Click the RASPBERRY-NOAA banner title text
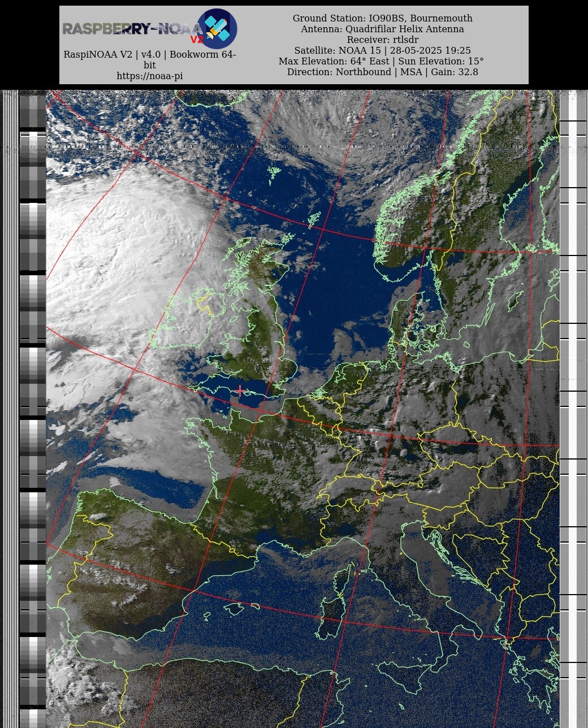This screenshot has width=588, height=728. click(x=132, y=29)
